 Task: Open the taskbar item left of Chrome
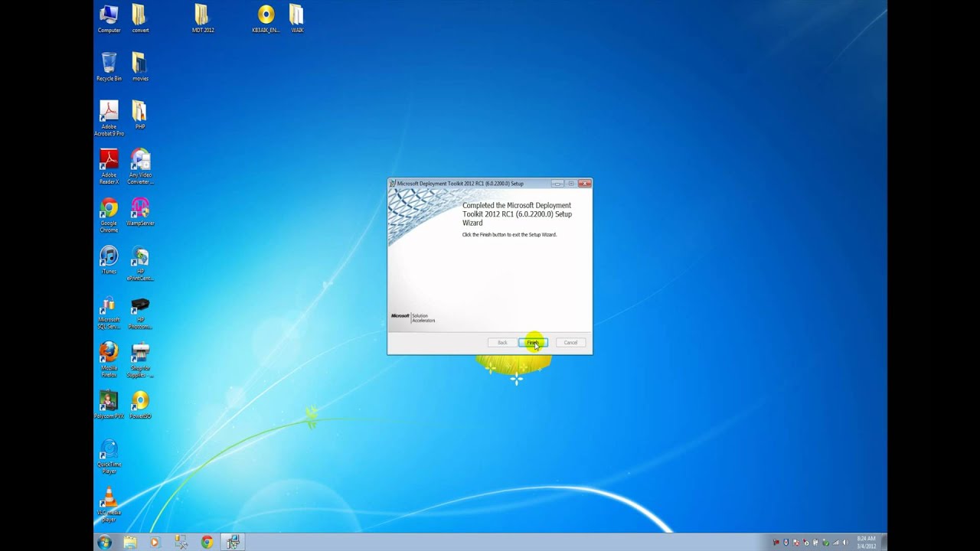pyautogui.click(x=181, y=542)
